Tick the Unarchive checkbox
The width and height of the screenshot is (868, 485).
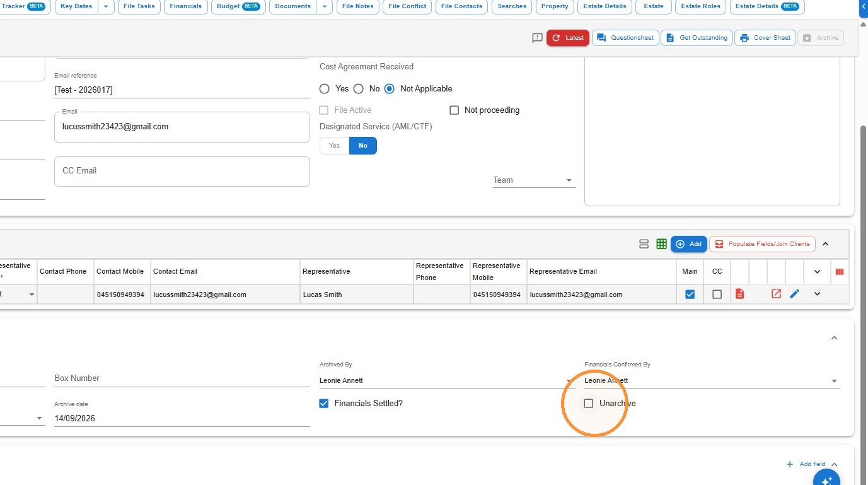[x=589, y=404]
